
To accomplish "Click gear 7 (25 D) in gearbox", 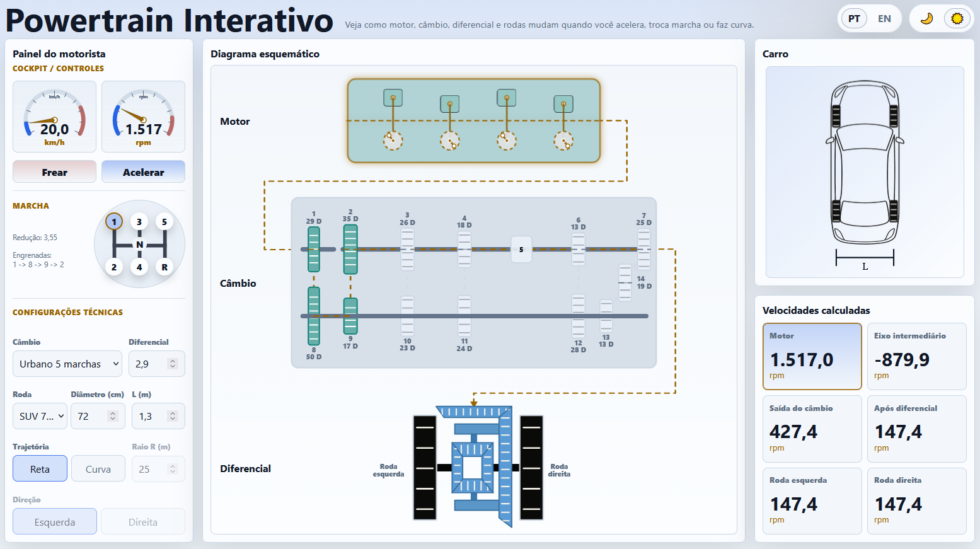I will [x=643, y=250].
